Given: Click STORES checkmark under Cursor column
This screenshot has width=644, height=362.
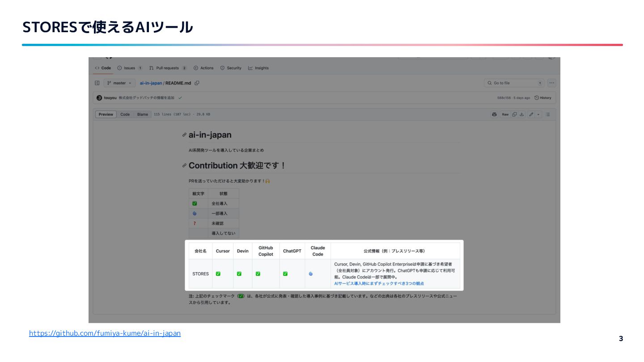Looking at the screenshot, I should coord(218,274).
